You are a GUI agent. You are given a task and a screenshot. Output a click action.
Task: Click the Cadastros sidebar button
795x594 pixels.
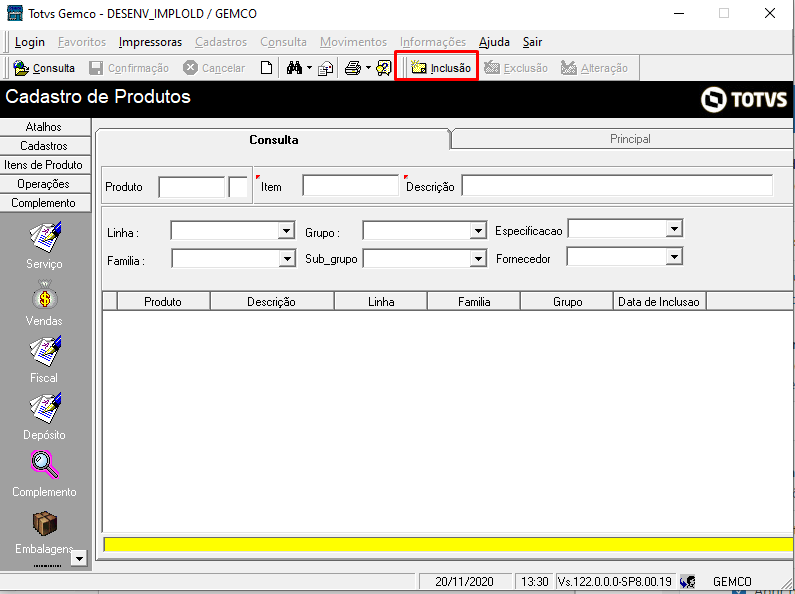(45, 146)
